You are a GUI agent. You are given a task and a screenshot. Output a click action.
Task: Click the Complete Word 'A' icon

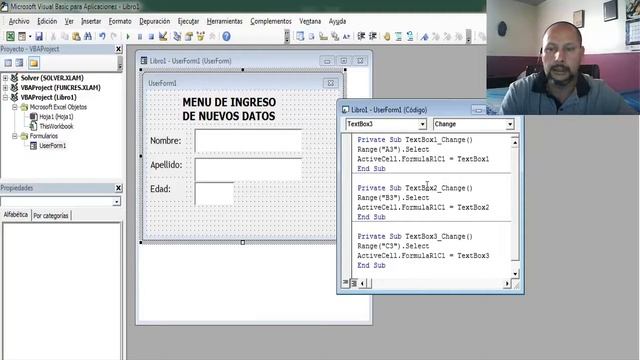tap(347, 36)
